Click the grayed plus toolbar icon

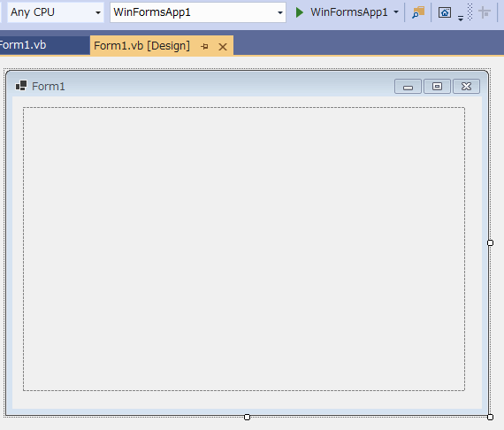pos(484,12)
